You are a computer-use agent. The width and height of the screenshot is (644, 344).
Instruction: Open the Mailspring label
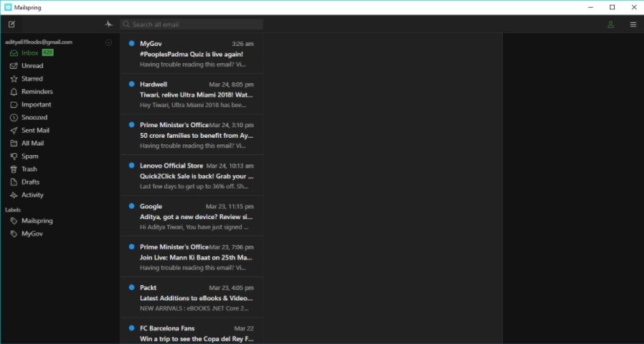tap(37, 221)
